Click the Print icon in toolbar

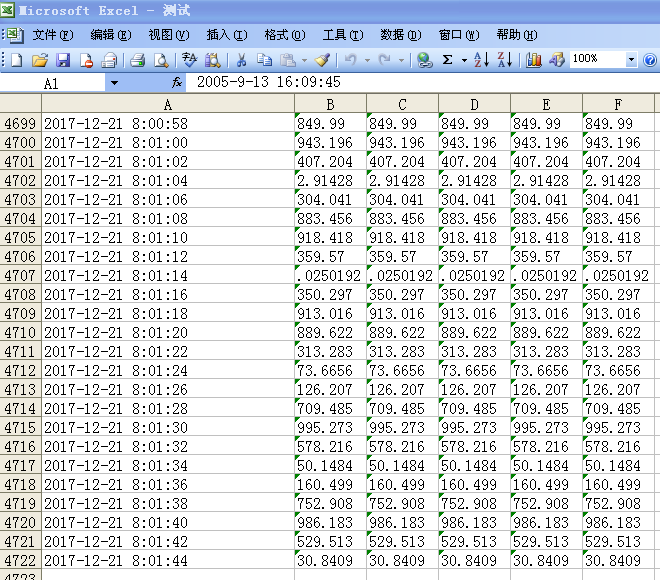coord(138,60)
